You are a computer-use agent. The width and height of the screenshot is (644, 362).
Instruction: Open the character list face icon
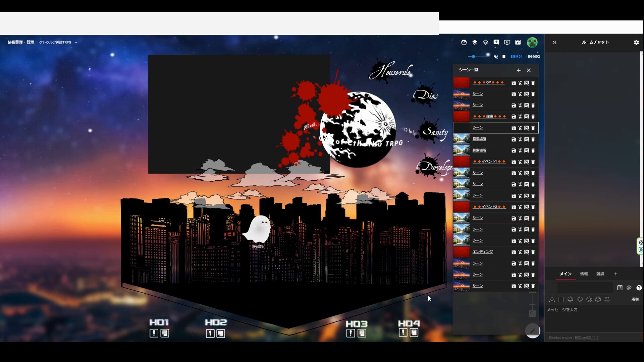point(464,42)
